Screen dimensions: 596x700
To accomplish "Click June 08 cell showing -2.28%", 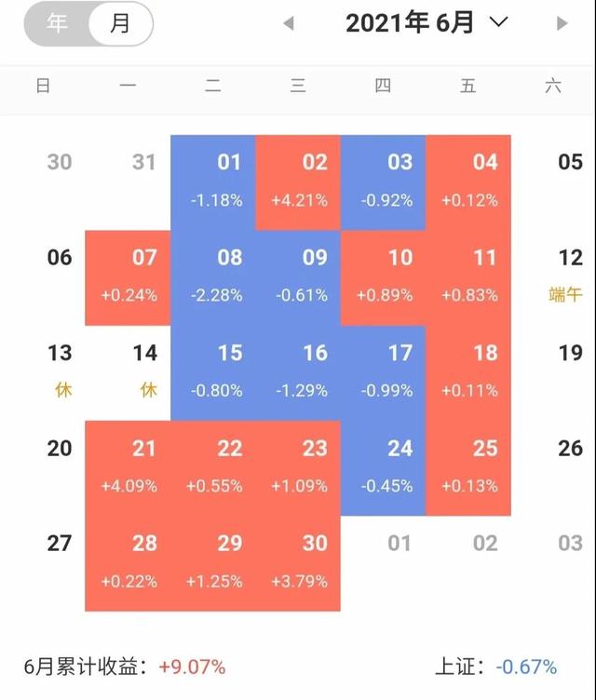I will pyautogui.click(x=229, y=275).
